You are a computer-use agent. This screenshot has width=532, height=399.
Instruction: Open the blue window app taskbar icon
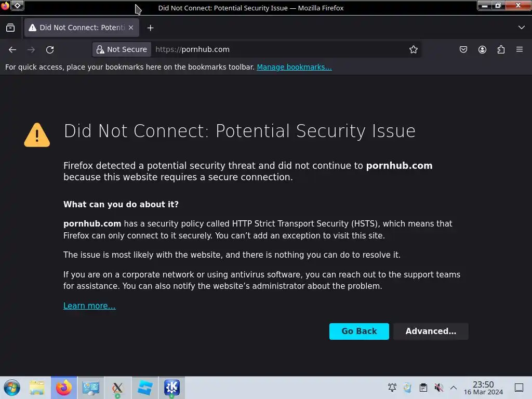(145, 388)
